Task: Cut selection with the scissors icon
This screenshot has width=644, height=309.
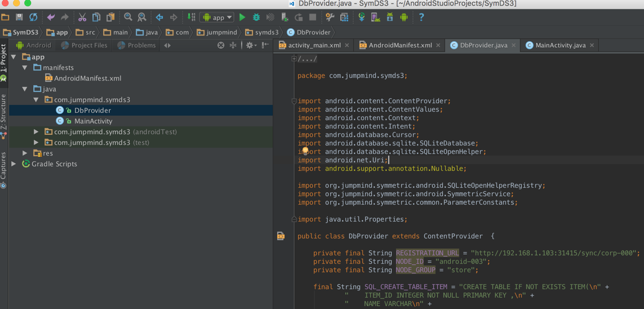Action: click(82, 17)
